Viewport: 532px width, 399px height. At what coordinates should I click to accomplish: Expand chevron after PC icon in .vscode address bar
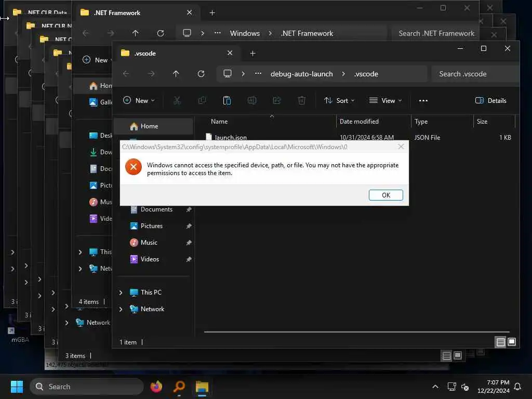(x=243, y=74)
